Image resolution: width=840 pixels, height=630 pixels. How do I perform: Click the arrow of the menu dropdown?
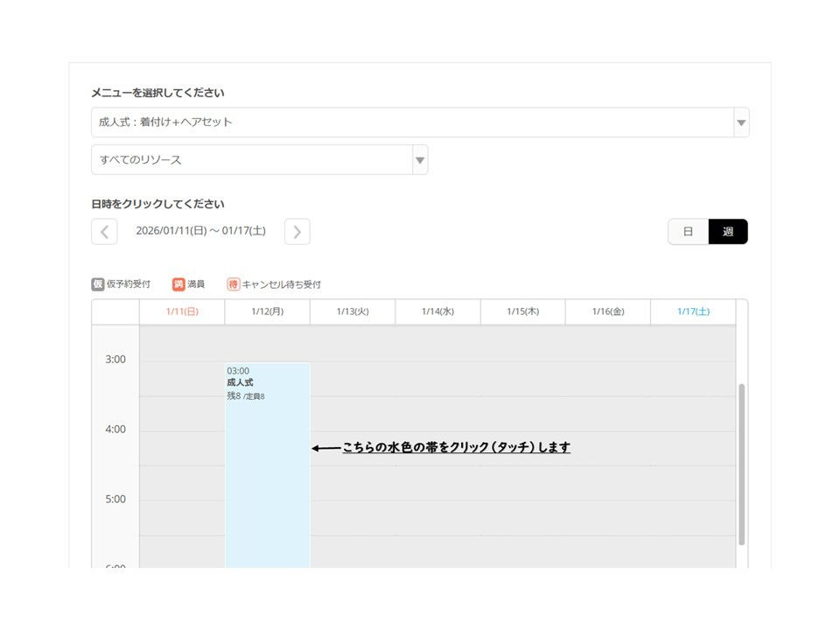[741, 122]
